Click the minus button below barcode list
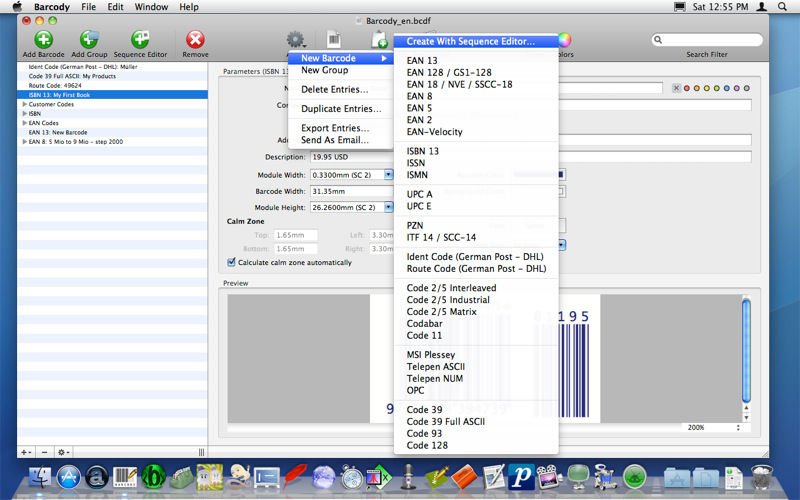This screenshot has height=500, width=800. pos(44,452)
